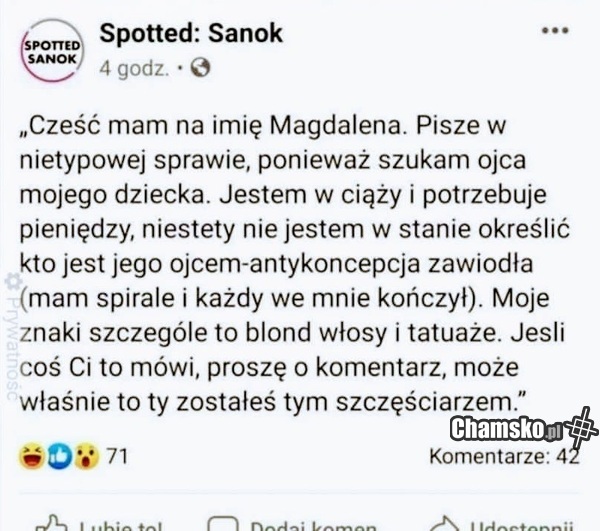Click the share arrow icon
Screen dimensions: 600x531
tap(441, 524)
